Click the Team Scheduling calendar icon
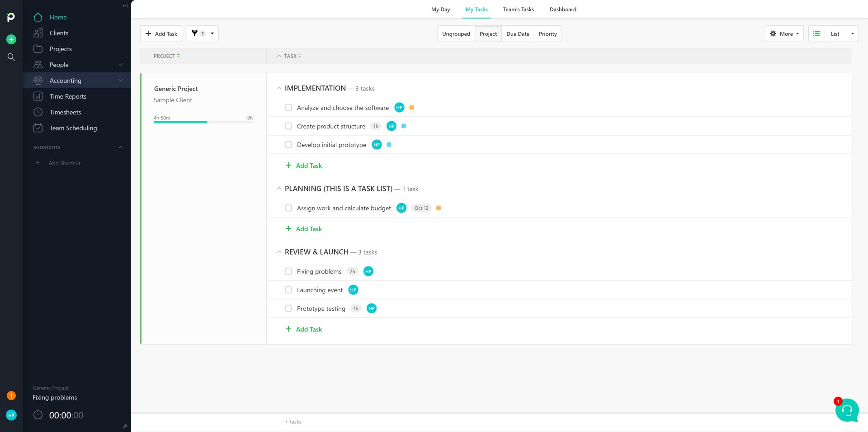The image size is (868, 432). click(38, 128)
